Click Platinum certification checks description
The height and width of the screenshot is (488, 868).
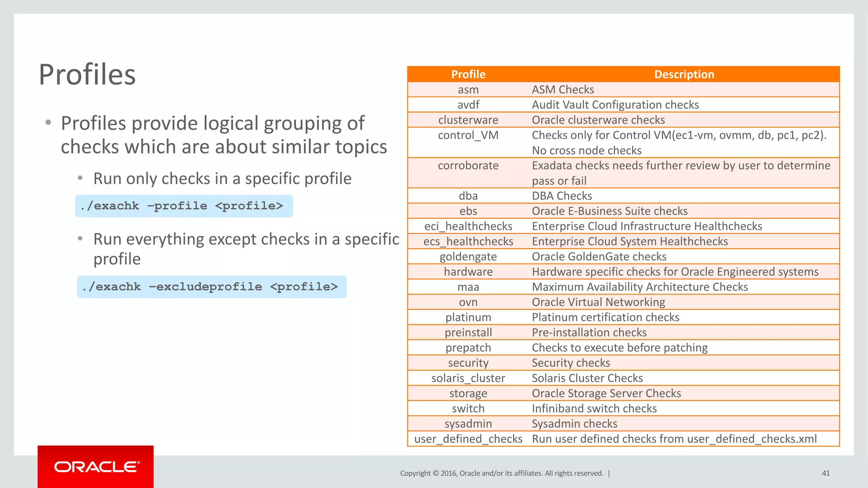point(606,317)
